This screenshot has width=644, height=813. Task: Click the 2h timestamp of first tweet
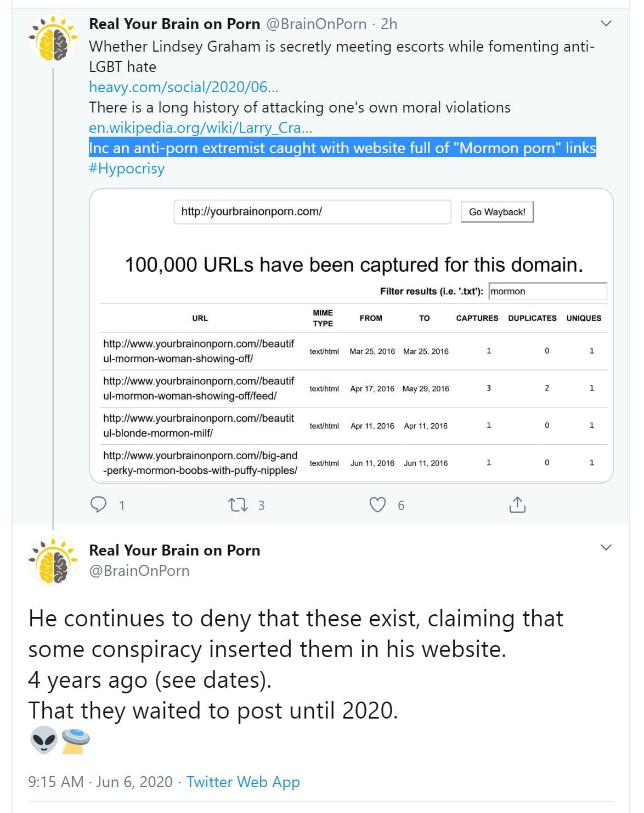coord(389,24)
